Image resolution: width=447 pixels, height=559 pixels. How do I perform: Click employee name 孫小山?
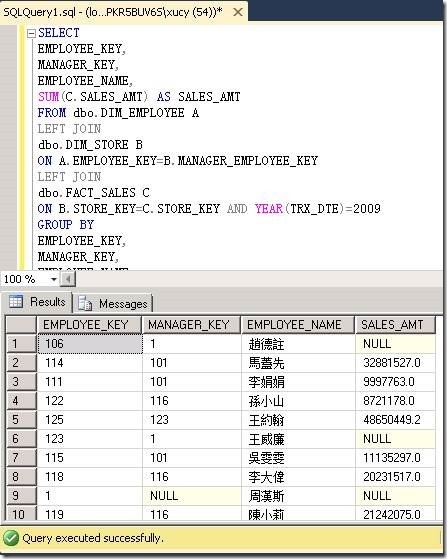tap(298, 401)
